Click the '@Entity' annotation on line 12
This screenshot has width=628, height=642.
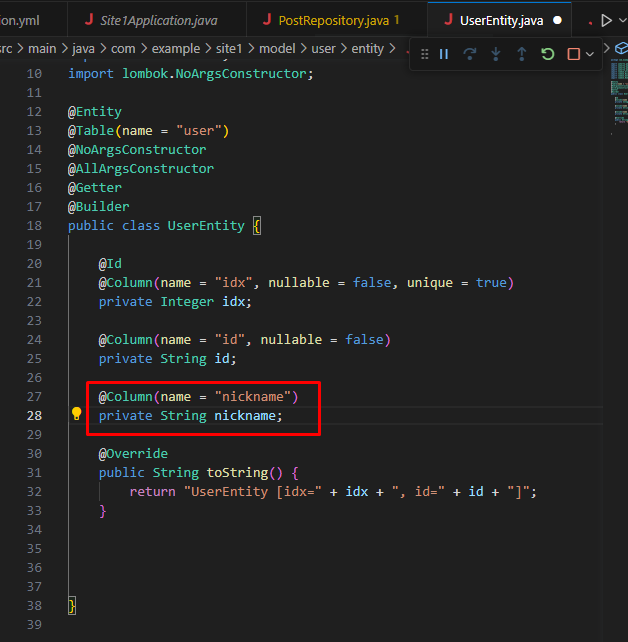95,111
